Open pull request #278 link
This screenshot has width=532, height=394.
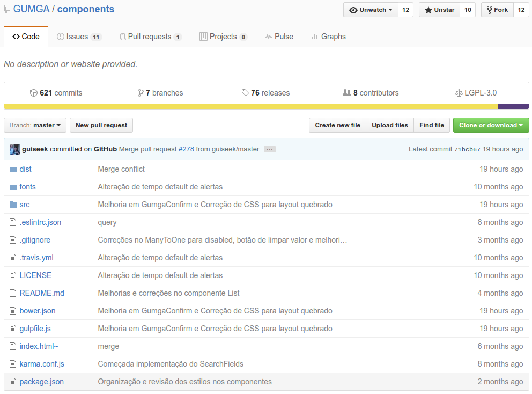click(186, 149)
